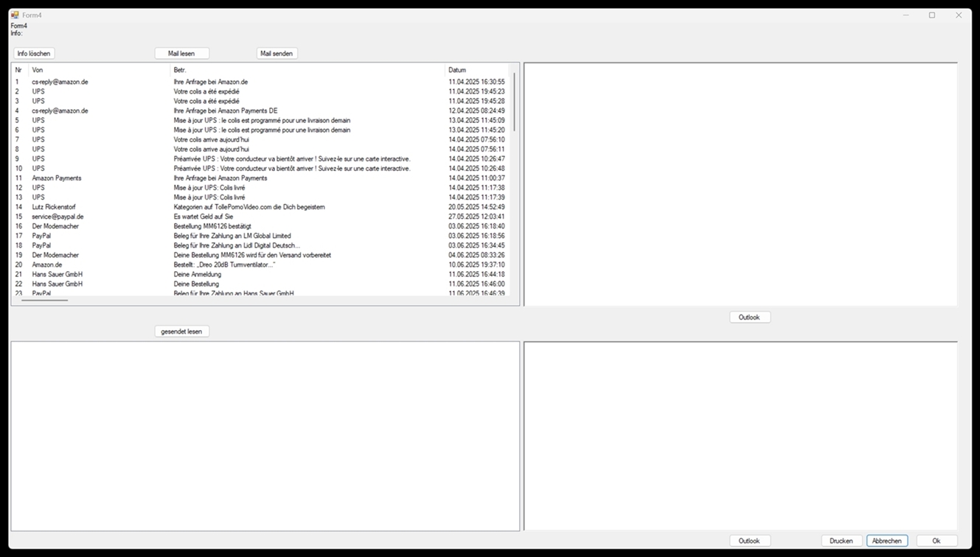Click the gesendet lesen button
The width and height of the screenshot is (980, 557).
181,332
